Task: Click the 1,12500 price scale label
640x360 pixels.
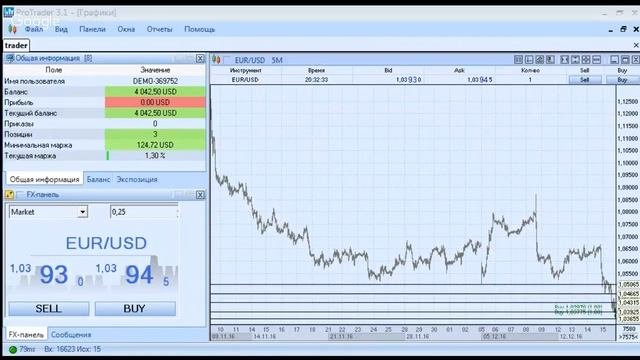Action: tap(628, 101)
